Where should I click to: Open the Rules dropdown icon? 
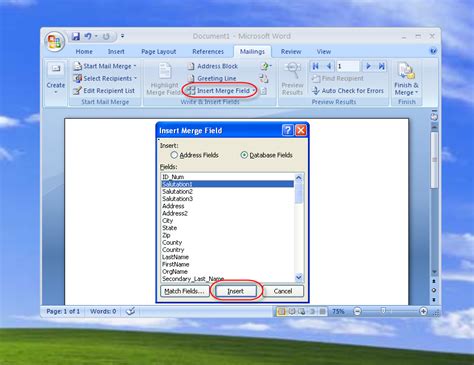pos(266,66)
